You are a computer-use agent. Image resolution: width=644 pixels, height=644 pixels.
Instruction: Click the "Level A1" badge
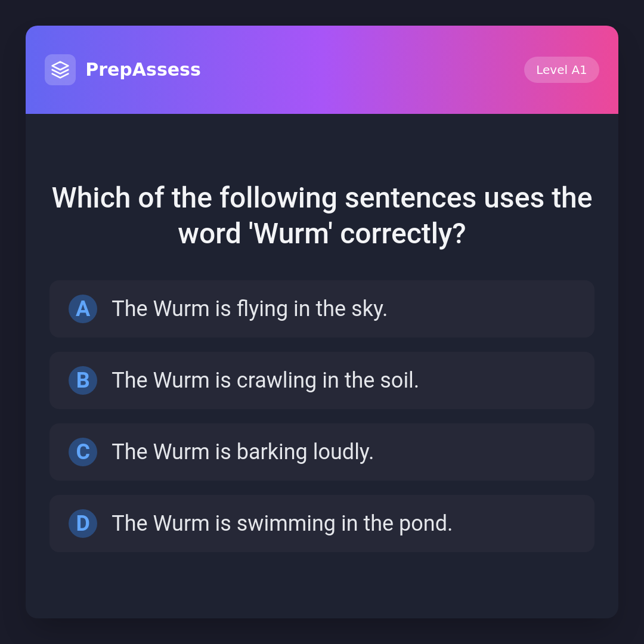[561, 70]
